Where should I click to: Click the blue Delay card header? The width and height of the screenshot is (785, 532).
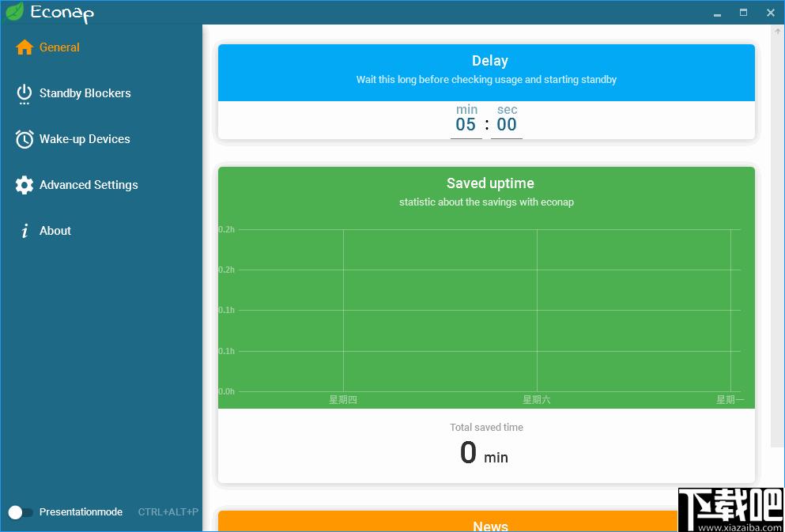tap(486, 71)
